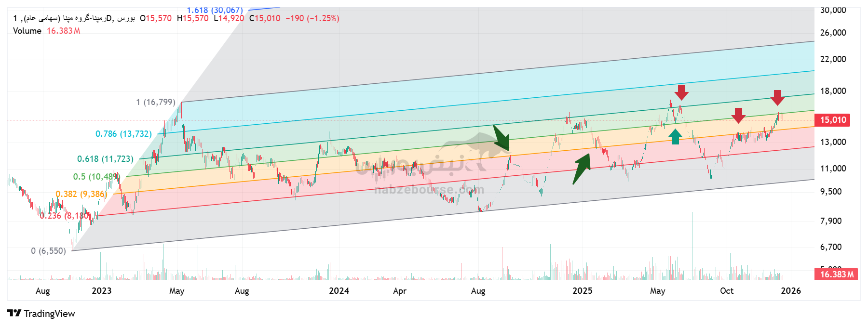Click the red 15,010 current price label

pos(833,120)
